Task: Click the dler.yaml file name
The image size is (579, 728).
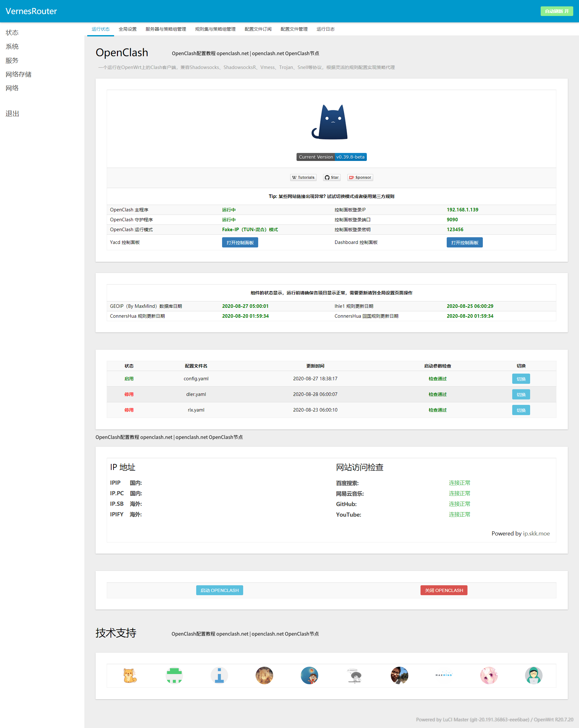Action: coord(196,394)
